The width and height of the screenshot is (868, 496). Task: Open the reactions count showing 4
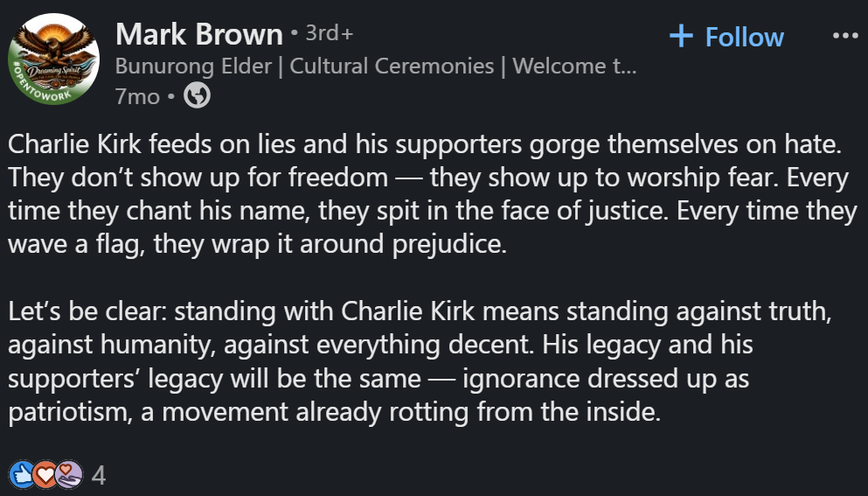click(x=99, y=476)
